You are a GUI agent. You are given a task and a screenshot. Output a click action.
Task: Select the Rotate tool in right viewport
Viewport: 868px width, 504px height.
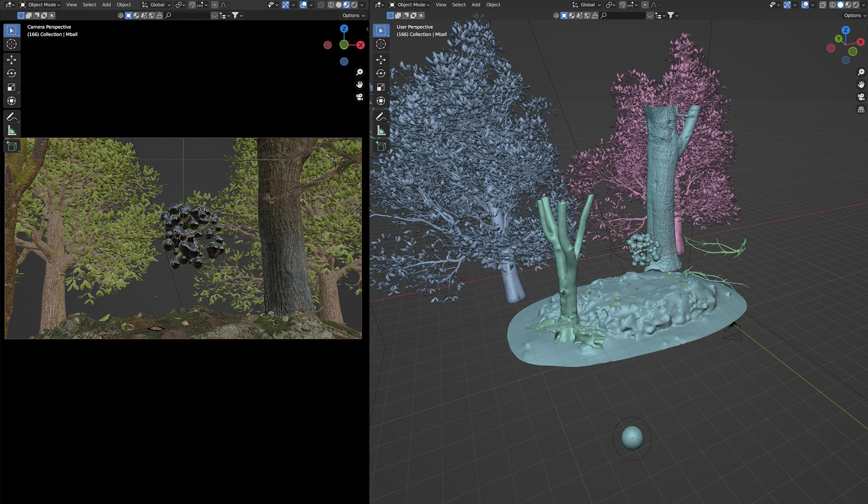[x=381, y=73]
